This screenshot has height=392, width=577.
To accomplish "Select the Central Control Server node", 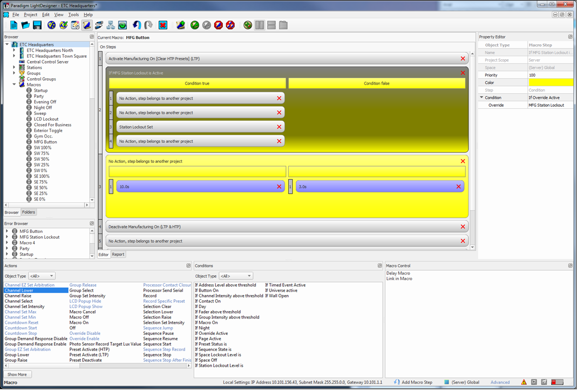I will [47, 62].
